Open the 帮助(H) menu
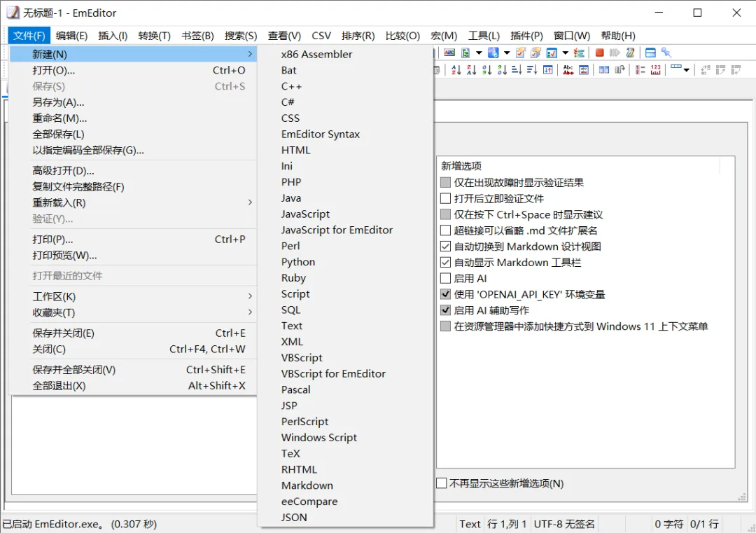The width and height of the screenshot is (756, 533). click(617, 36)
